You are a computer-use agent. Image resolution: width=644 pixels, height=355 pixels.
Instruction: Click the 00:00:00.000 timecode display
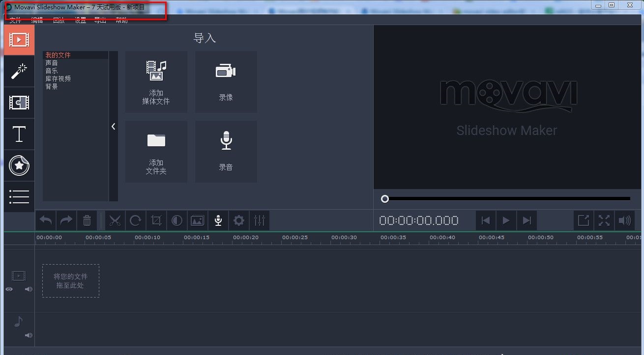(419, 221)
